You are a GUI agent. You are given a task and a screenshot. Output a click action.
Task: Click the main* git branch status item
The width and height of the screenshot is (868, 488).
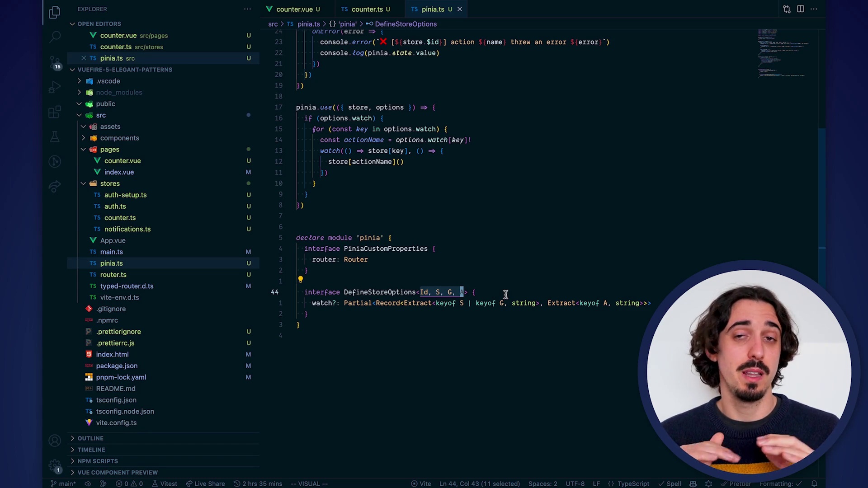tap(63, 483)
